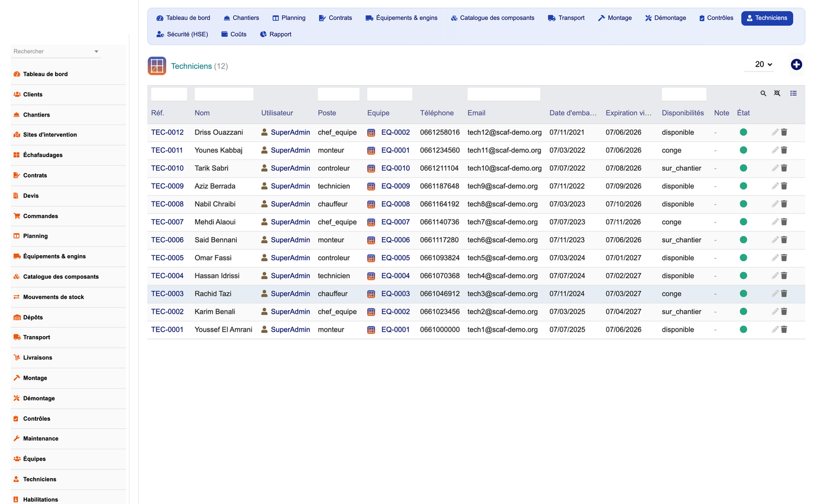This screenshot has height=504, width=814.
Task: Click pencil icon for TEC-0010 row
Action: pos(775,168)
